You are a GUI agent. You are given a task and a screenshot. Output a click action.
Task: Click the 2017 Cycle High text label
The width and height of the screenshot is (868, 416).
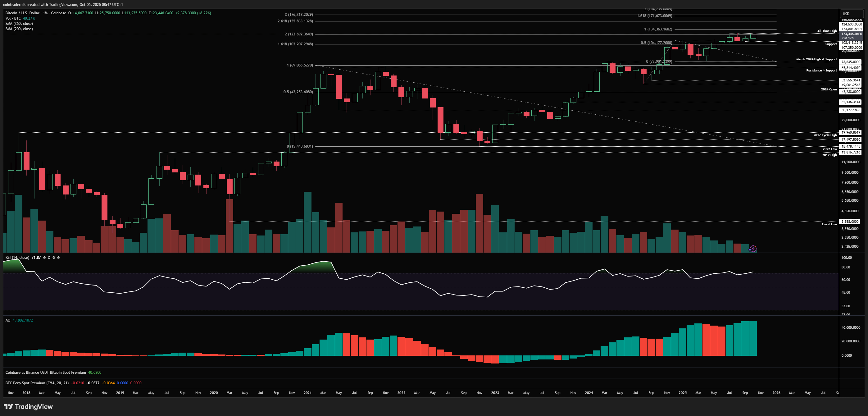825,135
